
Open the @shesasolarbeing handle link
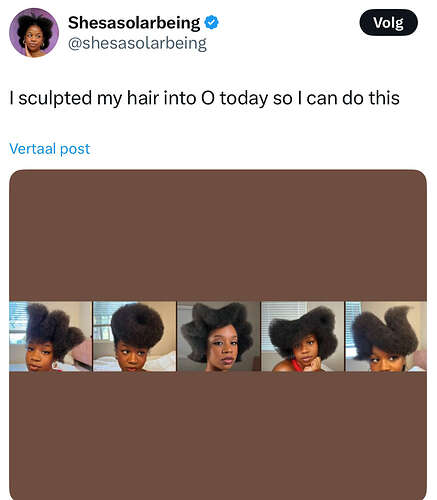(x=137, y=43)
